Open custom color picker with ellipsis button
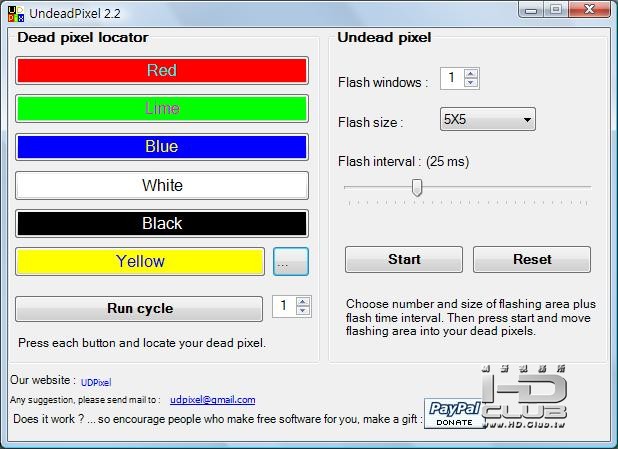 click(x=291, y=261)
